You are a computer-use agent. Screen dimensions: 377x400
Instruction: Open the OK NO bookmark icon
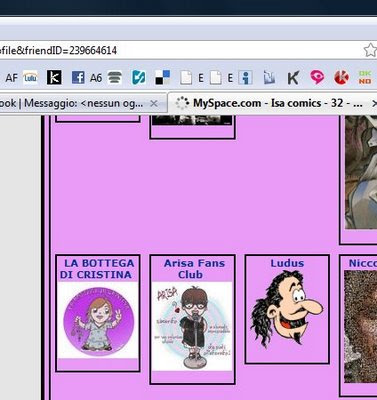click(365, 77)
